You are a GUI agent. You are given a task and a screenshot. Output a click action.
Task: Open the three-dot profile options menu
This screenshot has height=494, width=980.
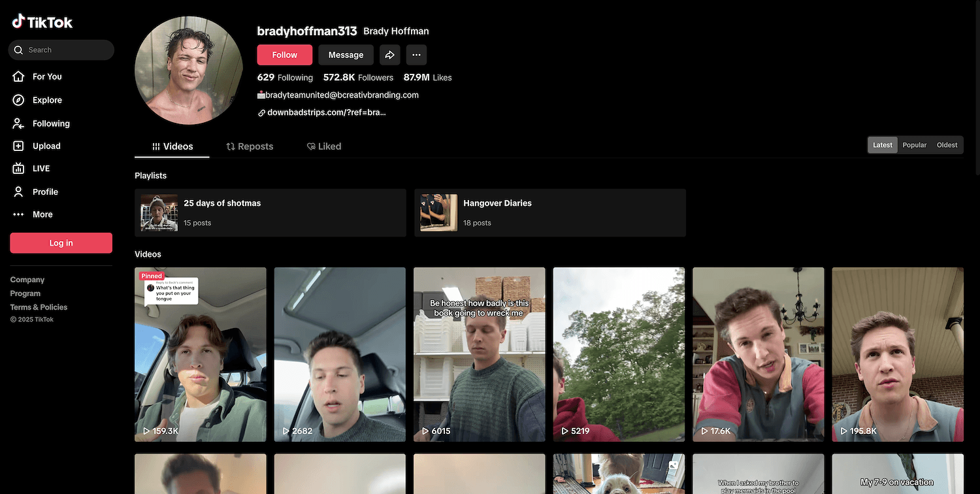pos(416,55)
